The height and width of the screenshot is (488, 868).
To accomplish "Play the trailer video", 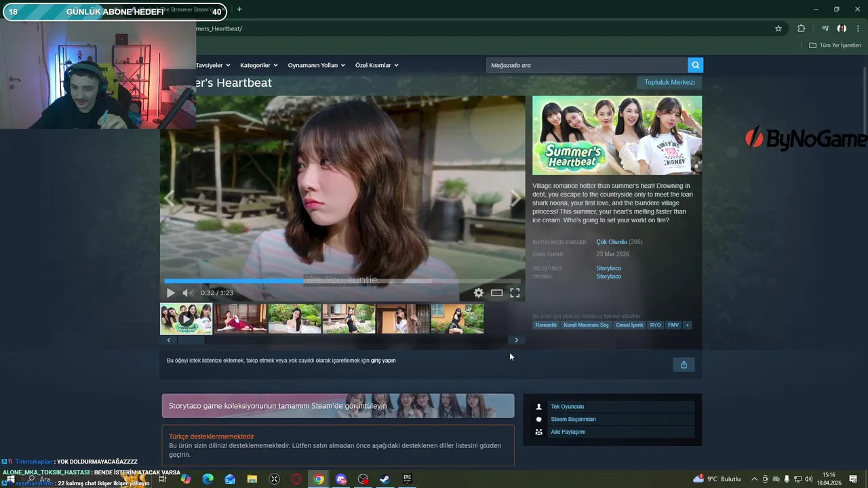I will pyautogui.click(x=170, y=293).
